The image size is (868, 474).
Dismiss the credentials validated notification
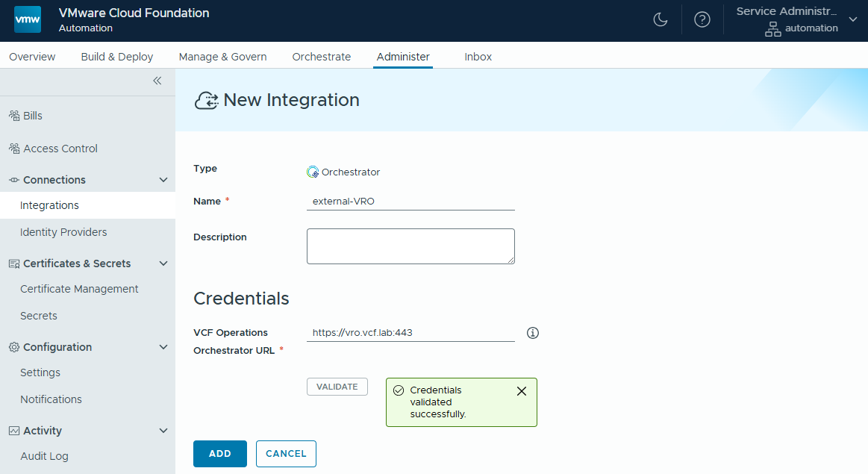point(522,391)
